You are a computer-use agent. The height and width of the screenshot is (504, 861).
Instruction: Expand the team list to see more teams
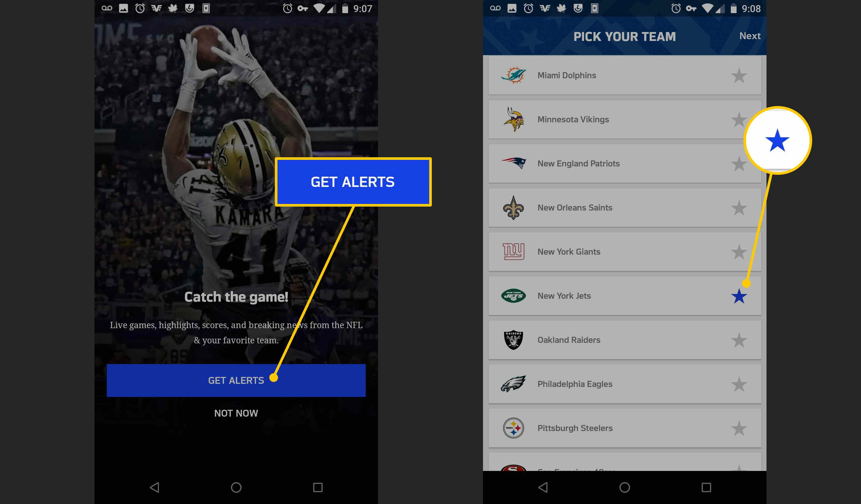[x=624, y=462]
